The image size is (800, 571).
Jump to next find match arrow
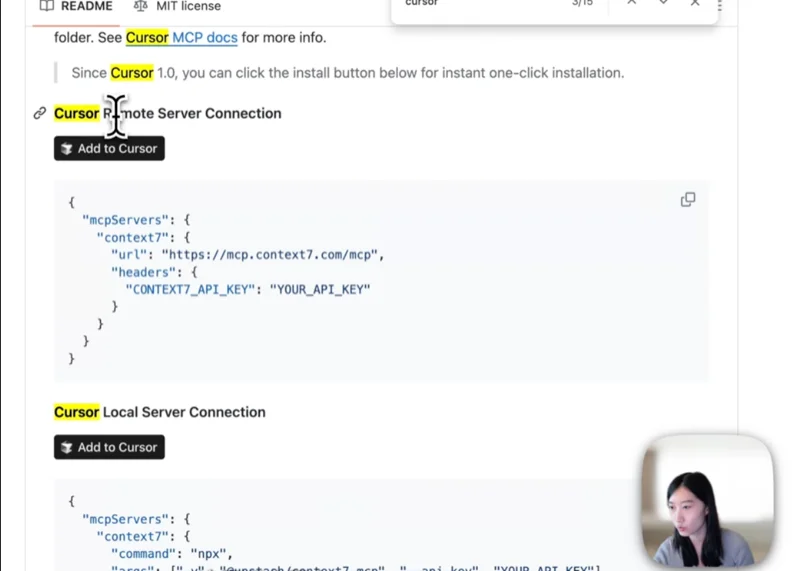663,3
